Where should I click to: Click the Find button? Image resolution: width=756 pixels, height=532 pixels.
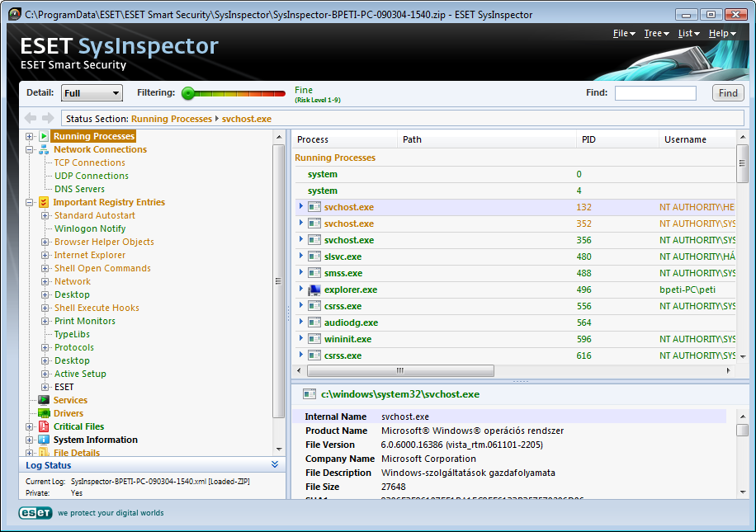click(x=728, y=93)
